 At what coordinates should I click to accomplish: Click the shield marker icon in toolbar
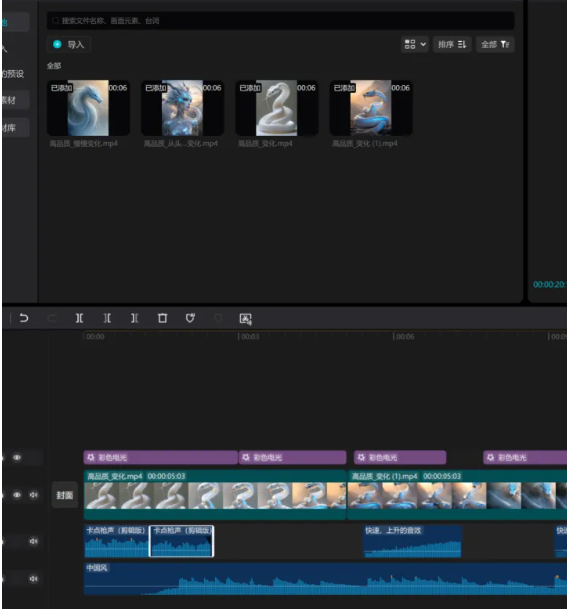click(x=190, y=318)
